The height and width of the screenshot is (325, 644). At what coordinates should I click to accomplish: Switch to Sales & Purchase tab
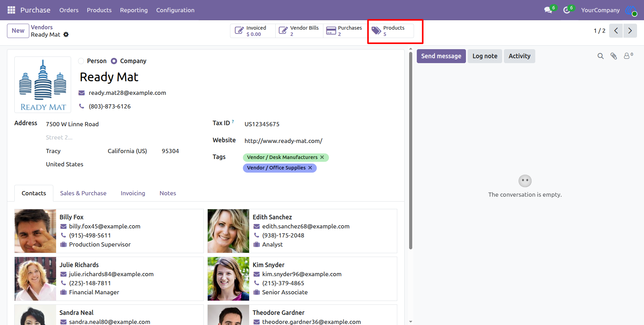click(x=83, y=193)
